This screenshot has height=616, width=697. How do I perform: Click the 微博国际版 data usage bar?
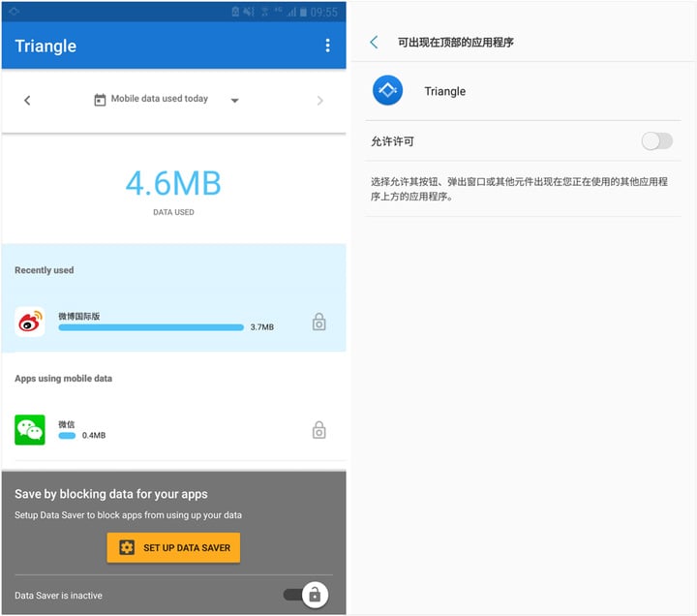coord(151,327)
